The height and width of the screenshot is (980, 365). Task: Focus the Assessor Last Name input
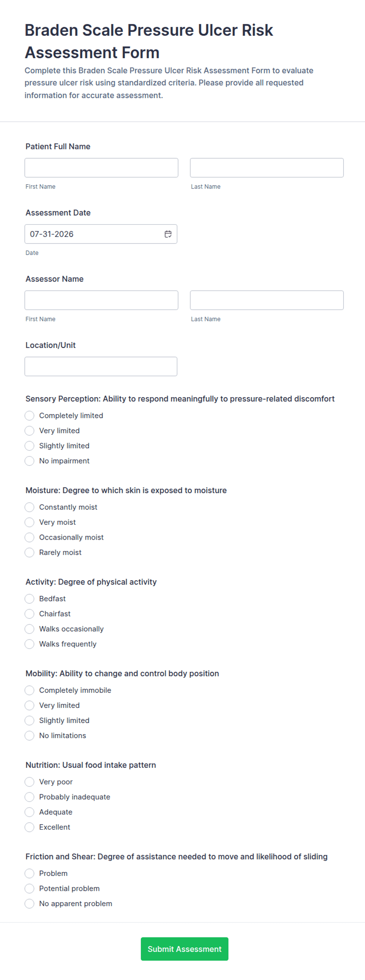pos(267,300)
